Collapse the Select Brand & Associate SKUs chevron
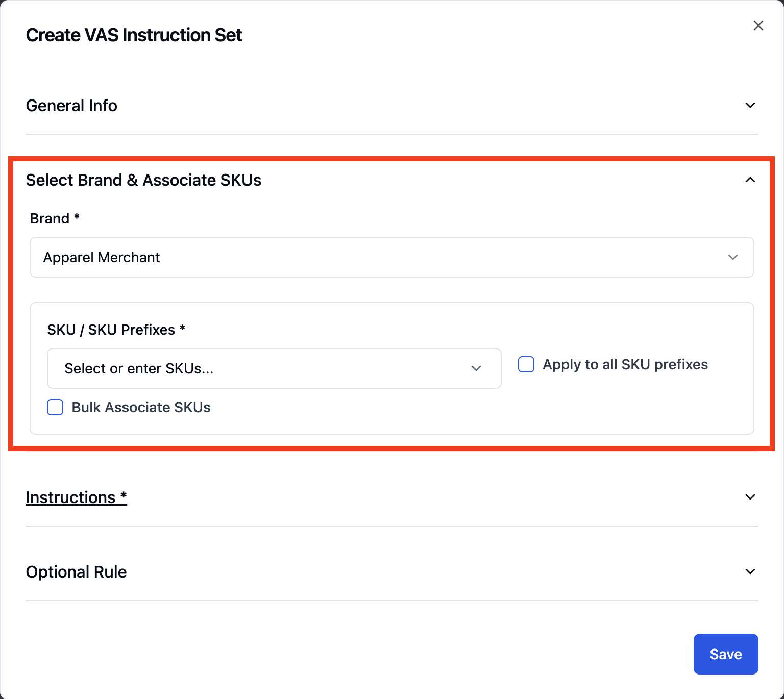 tap(750, 180)
